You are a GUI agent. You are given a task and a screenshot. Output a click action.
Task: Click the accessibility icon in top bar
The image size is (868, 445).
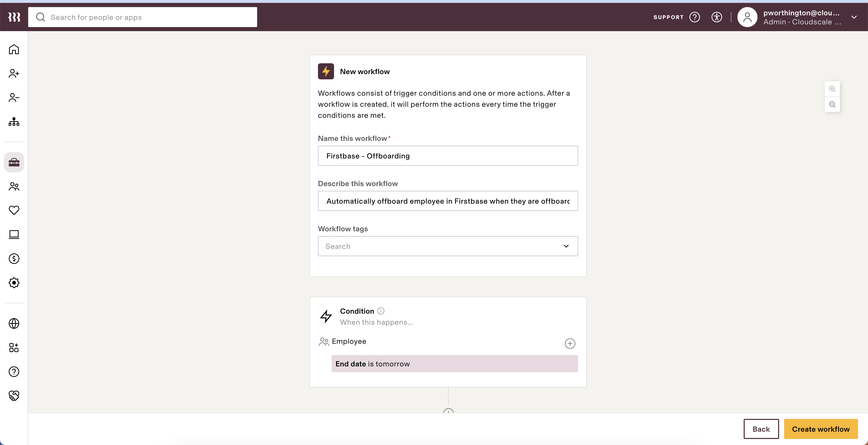(x=717, y=17)
